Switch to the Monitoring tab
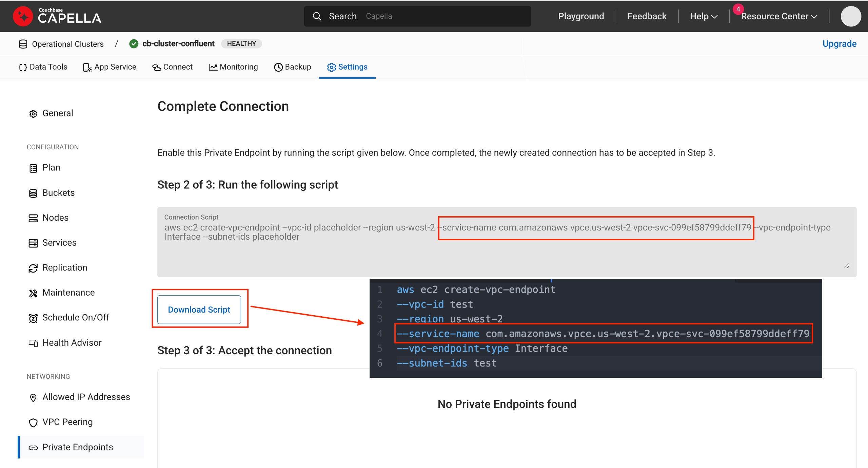This screenshot has width=868, height=468. (x=233, y=67)
